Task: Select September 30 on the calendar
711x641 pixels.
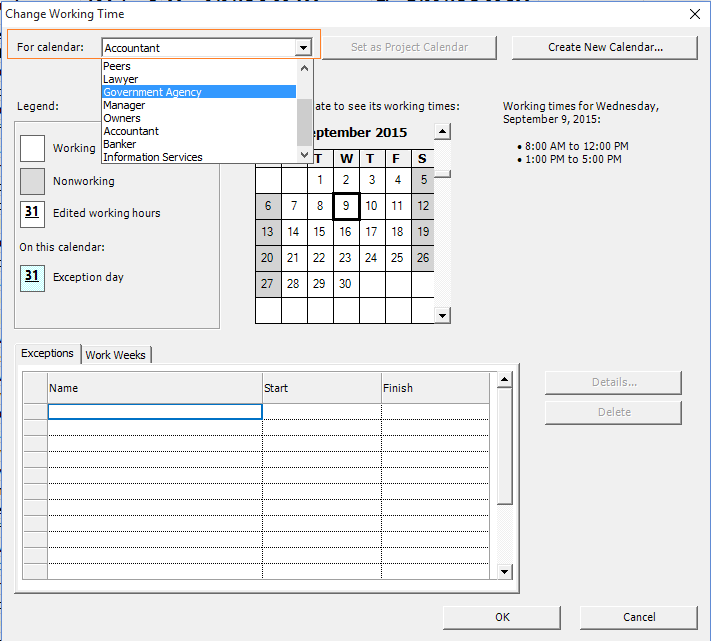Action: tap(346, 284)
